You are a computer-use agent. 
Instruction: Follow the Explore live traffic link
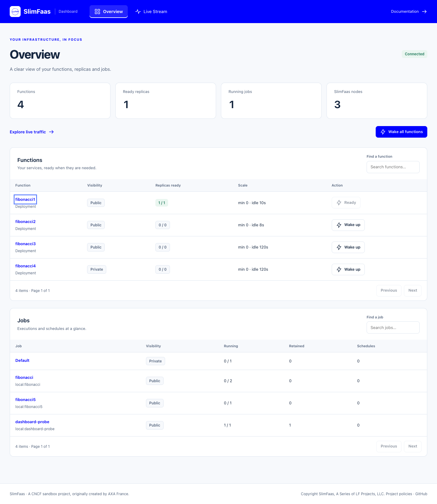(x=32, y=132)
